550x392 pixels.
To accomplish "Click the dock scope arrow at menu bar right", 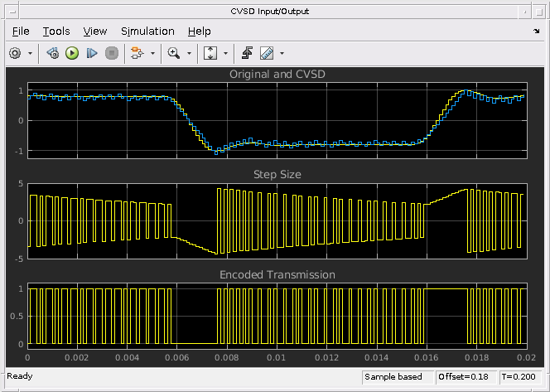I will 537,31.
